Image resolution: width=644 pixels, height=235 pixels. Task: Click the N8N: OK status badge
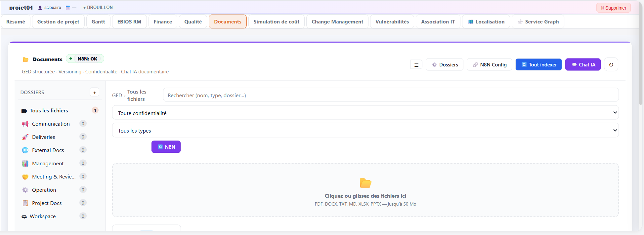(85, 59)
